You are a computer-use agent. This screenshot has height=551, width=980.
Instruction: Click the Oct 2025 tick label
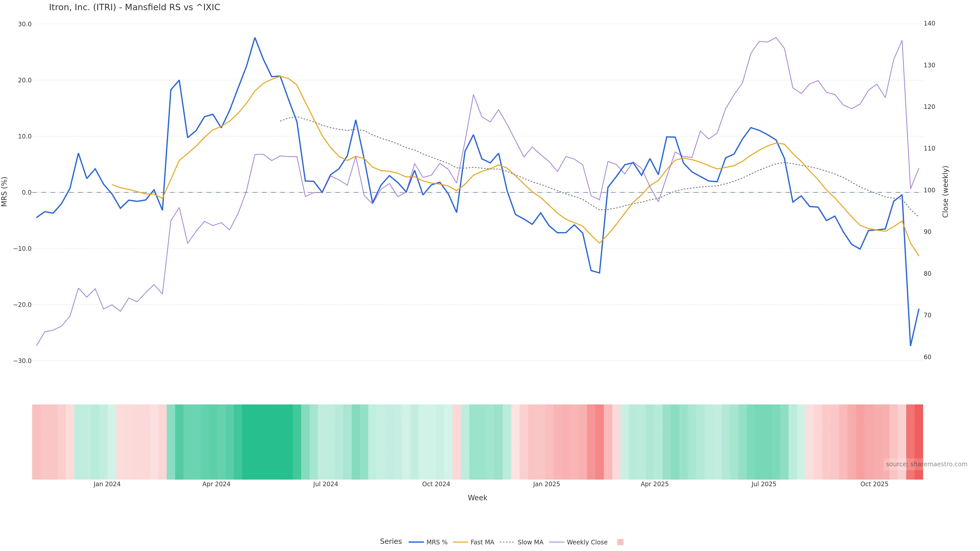point(874,484)
